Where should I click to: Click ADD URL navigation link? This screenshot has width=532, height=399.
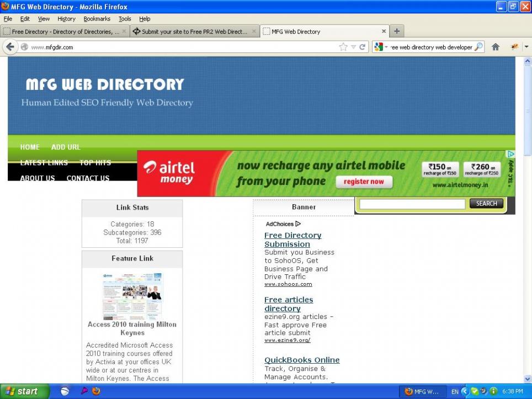66,147
